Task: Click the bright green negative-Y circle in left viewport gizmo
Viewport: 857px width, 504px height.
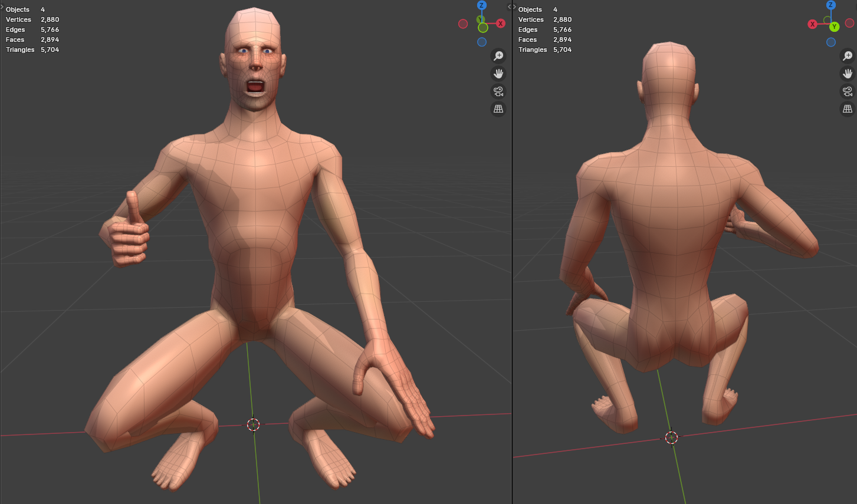Action: pos(483,28)
